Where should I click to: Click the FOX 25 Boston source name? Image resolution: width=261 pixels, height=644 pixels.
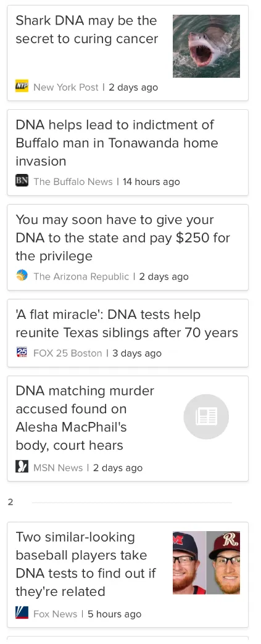(x=67, y=353)
